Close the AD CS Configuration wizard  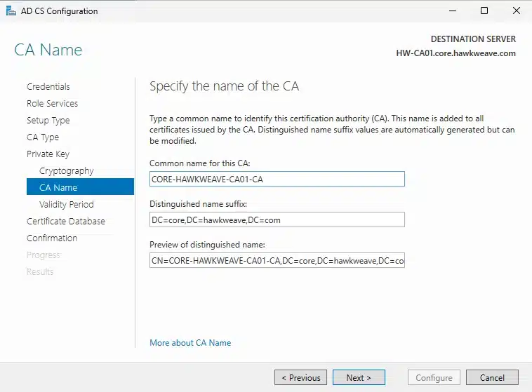pos(516,11)
